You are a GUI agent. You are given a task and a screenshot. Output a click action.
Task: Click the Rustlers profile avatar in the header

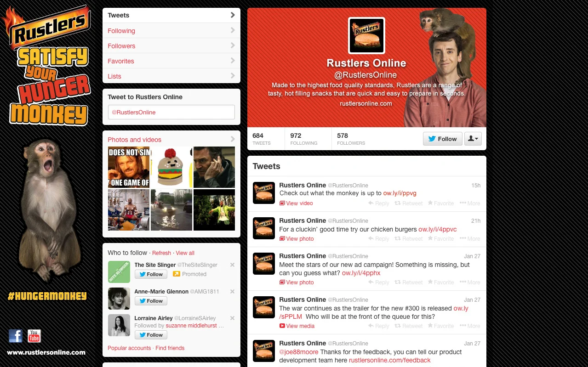coord(366,35)
